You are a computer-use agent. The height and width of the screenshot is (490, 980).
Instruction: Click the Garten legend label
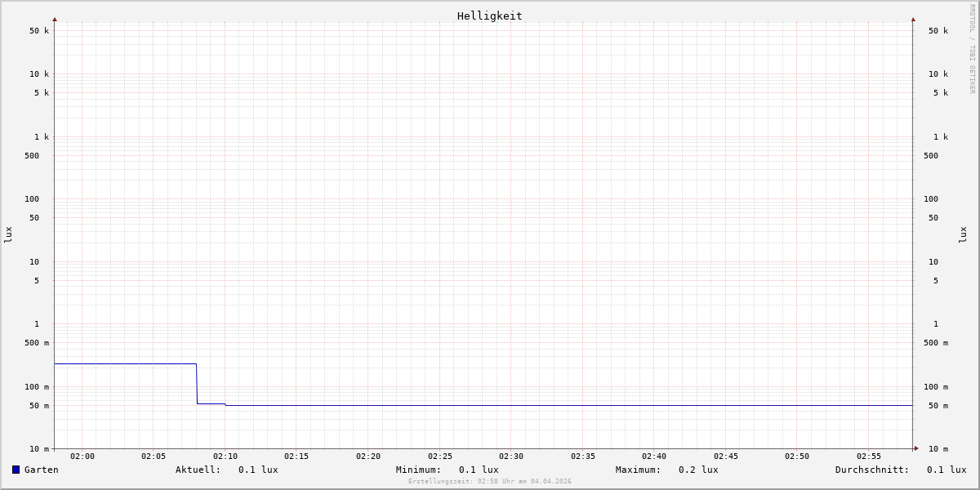click(x=41, y=470)
